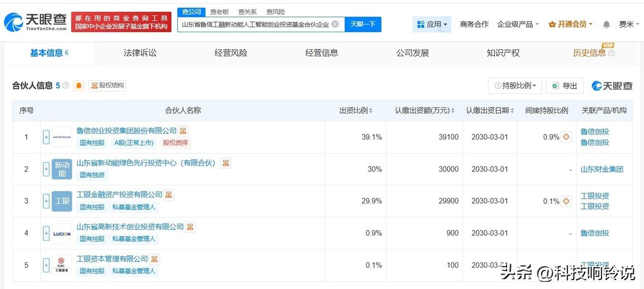Image resolution: width=644 pixels, height=289 pixels.
Task: Open 工银资本管理有限公司 company page
Action: pos(112,259)
